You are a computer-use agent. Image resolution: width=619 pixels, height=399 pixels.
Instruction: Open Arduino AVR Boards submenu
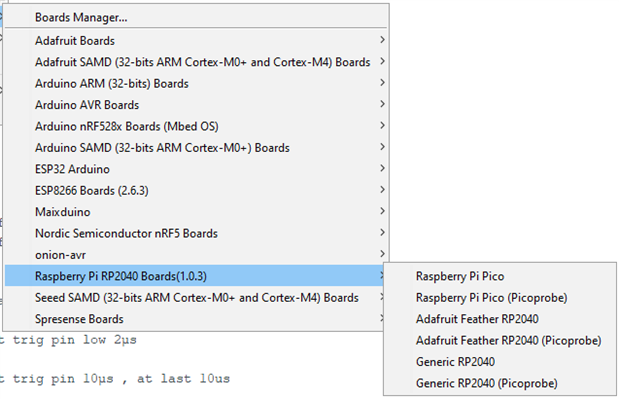click(x=196, y=105)
